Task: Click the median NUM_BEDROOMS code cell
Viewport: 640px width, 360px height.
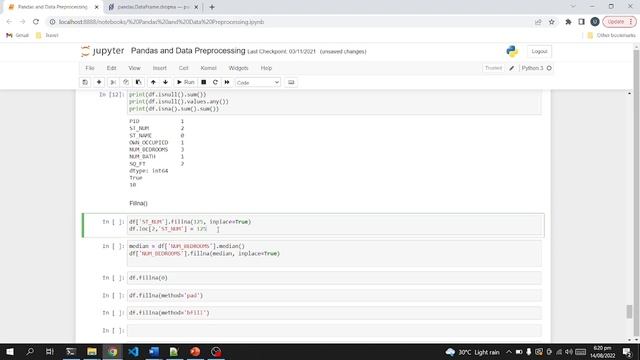Action: pyautogui.click(x=334, y=253)
